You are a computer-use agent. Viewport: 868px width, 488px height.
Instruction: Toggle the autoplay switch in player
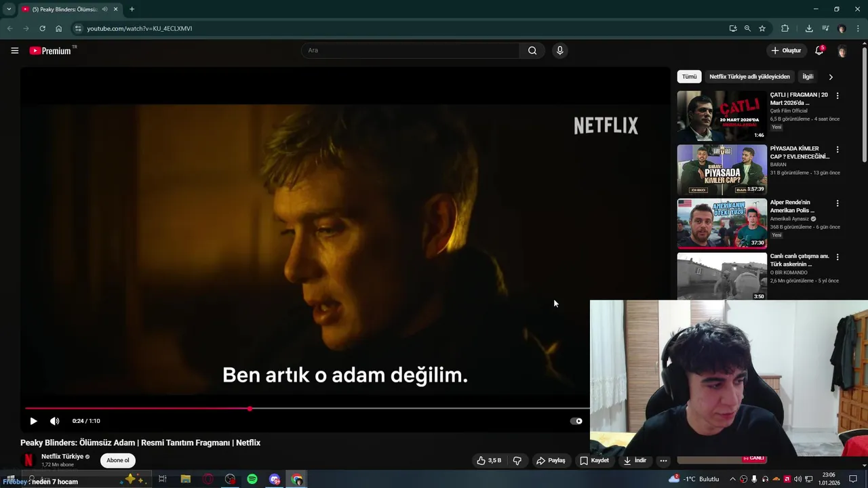pyautogui.click(x=576, y=421)
